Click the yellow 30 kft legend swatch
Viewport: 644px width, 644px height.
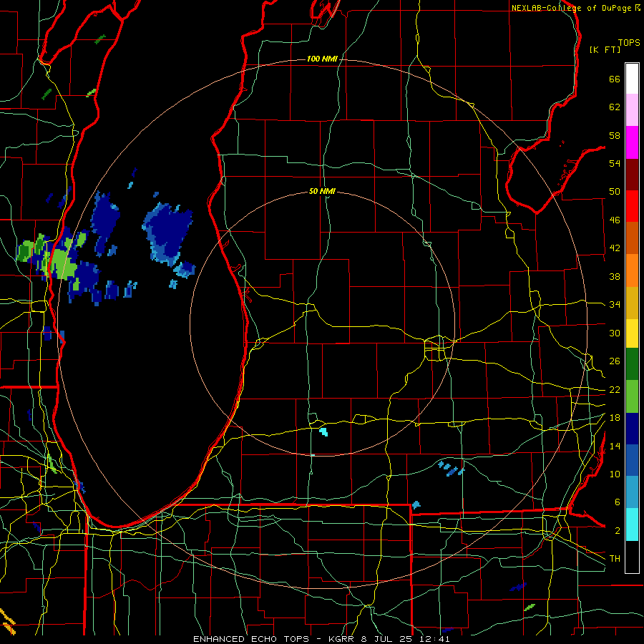[x=632, y=333]
